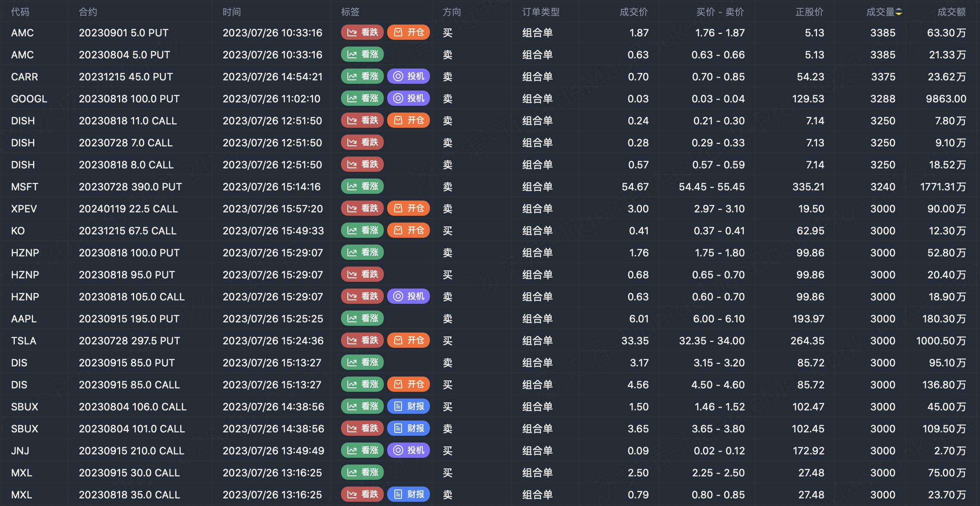
Task: Sort by the 成交量 column sort arrow
Action: point(899,12)
